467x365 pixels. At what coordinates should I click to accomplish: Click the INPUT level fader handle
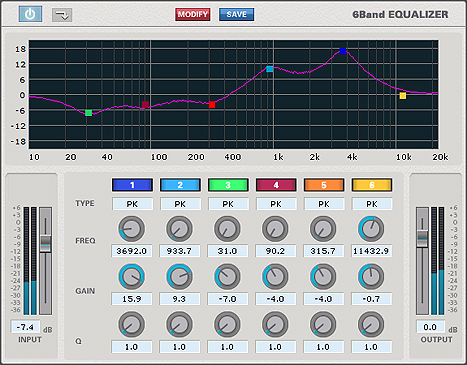pos(45,244)
